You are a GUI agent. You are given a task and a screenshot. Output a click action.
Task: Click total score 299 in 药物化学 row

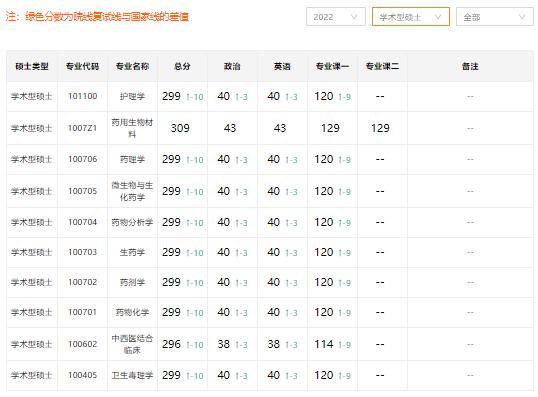171,312
